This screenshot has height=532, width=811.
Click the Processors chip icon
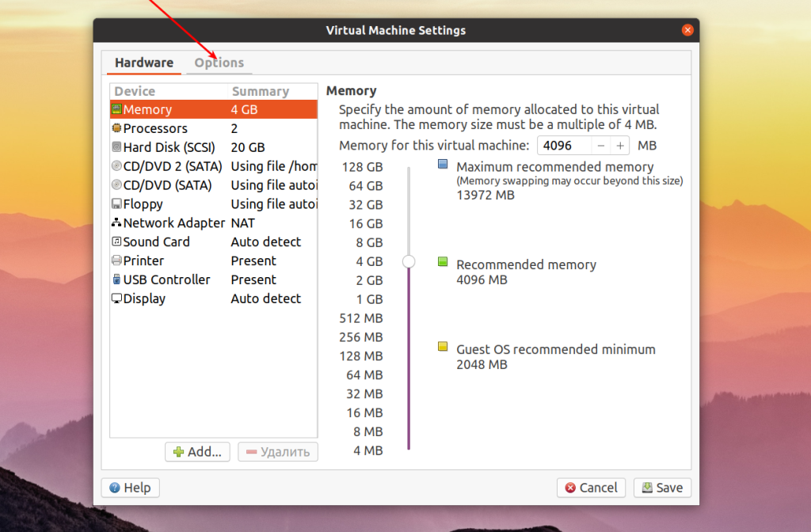point(116,127)
